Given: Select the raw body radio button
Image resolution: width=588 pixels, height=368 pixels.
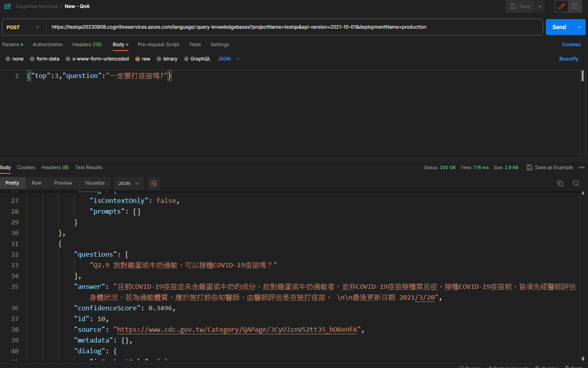Looking at the screenshot, I should pos(137,59).
